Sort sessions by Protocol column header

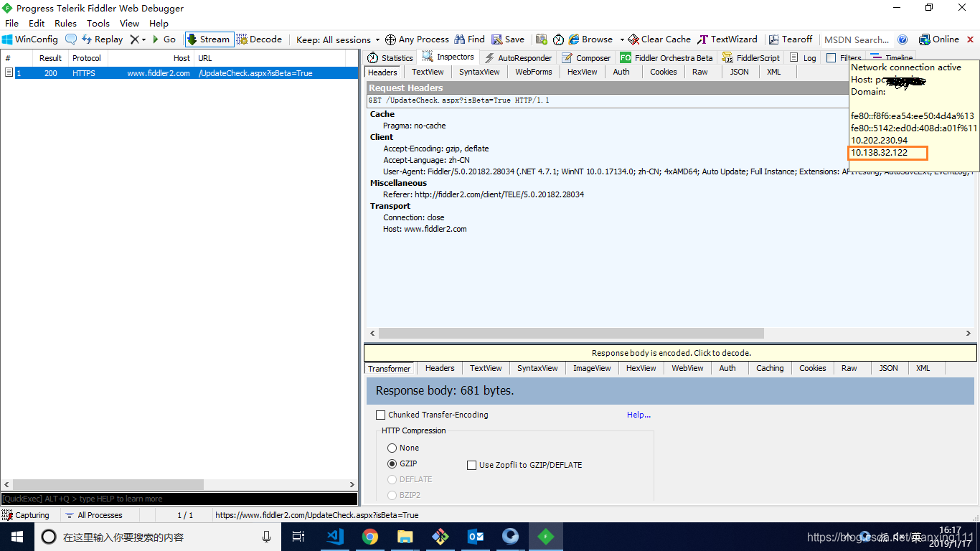87,58
